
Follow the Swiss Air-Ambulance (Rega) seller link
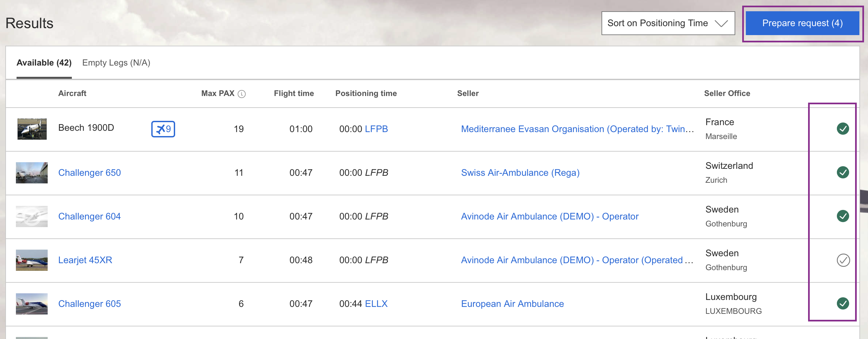click(520, 173)
